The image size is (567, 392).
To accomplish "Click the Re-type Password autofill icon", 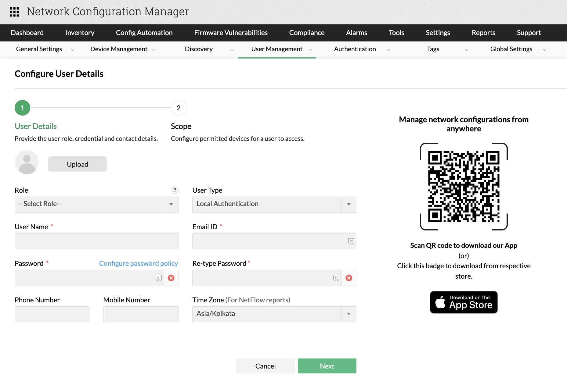I will coord(336,278).
